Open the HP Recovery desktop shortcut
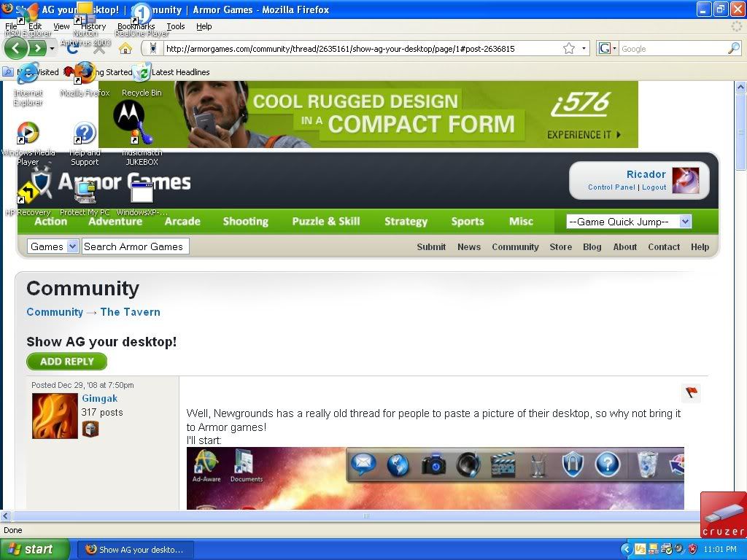747x560 pixels. tap(28, 198)
